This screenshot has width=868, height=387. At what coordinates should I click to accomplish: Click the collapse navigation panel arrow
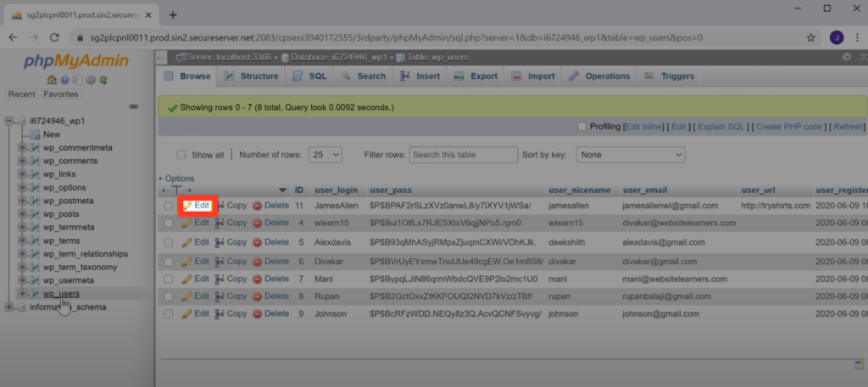[160, 58]
